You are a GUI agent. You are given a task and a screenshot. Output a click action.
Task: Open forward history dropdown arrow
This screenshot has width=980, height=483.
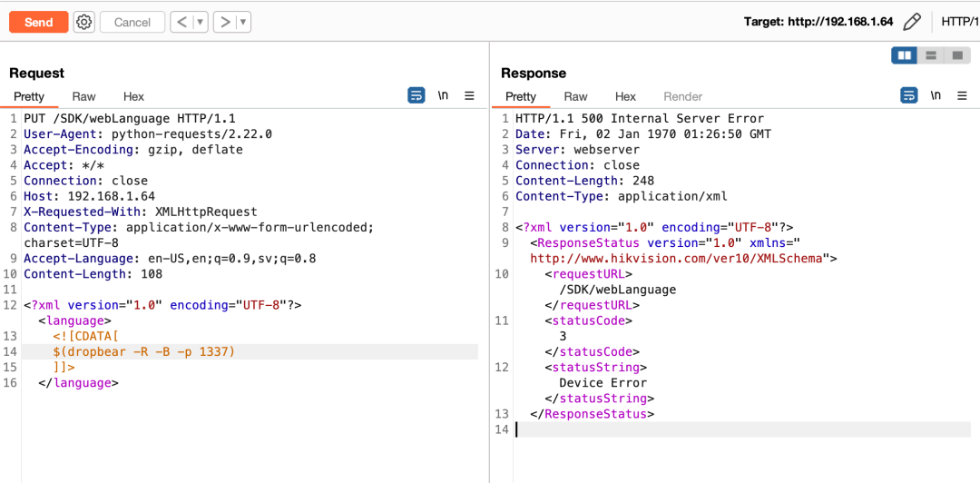click(x=243, y=23)
